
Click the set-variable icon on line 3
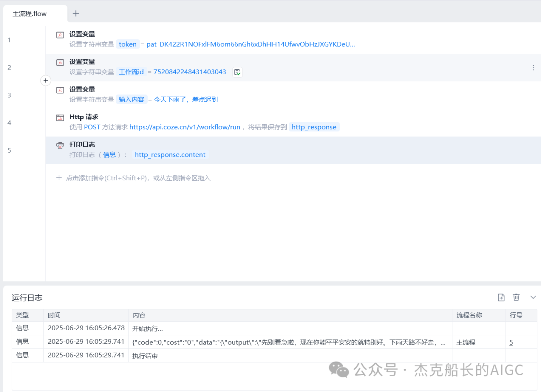tap(60, 90)
